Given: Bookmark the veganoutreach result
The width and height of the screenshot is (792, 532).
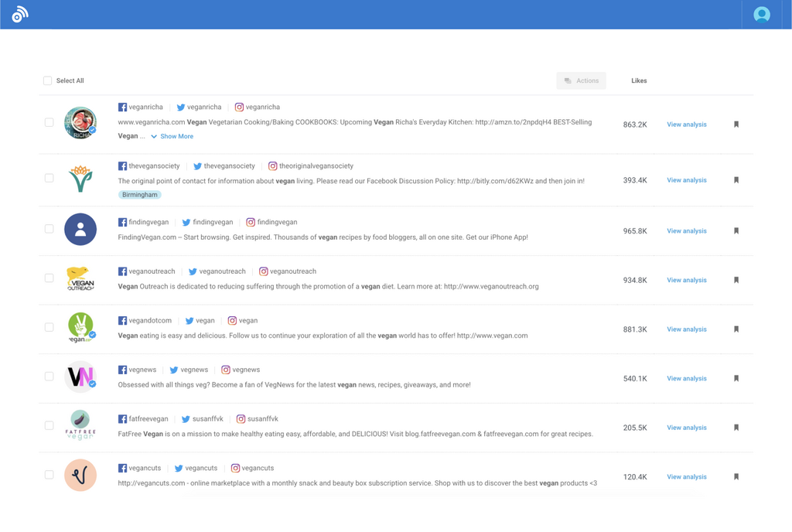Looking at the screenshot, I should click(x=736, y=281).
